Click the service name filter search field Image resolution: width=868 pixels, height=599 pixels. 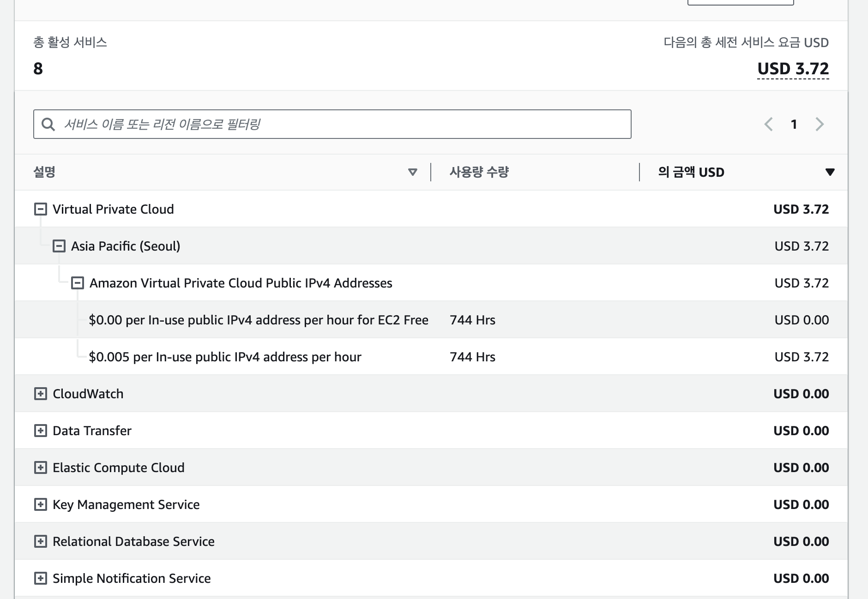click(332, 124)
